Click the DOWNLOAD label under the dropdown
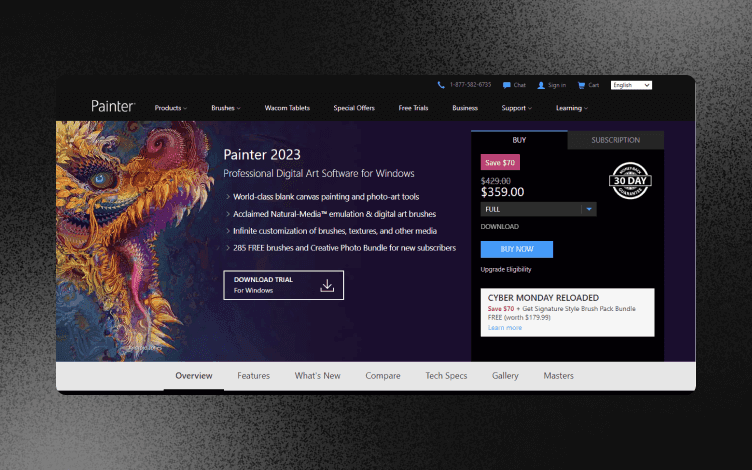The height and width of the screenshot is (470, 752). (500, 227)
